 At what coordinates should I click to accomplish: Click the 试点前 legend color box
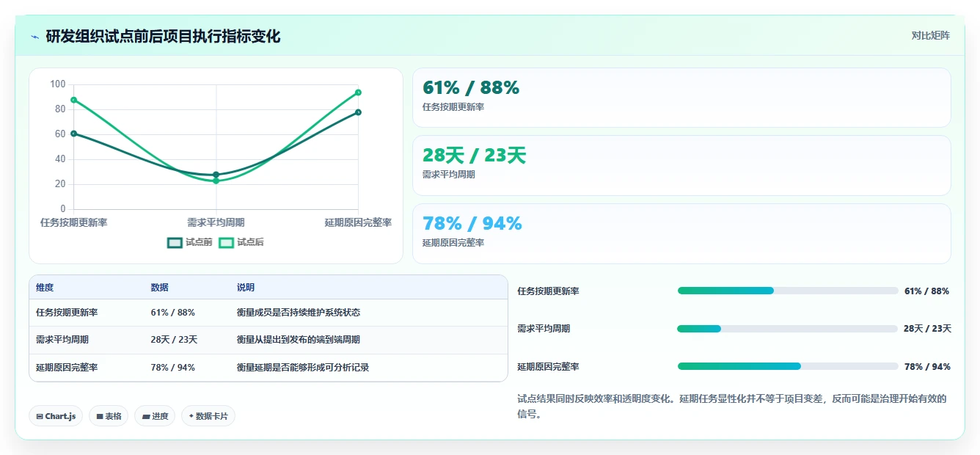[x=175, y=243]
